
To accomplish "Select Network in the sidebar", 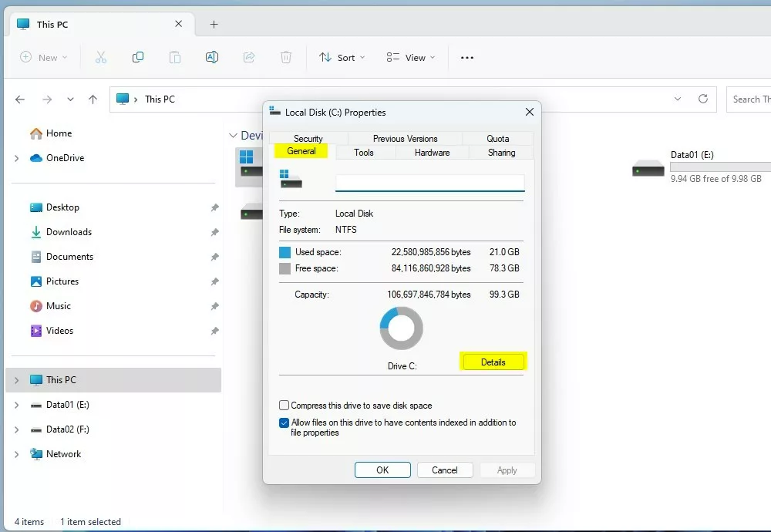I will [56, 454].
